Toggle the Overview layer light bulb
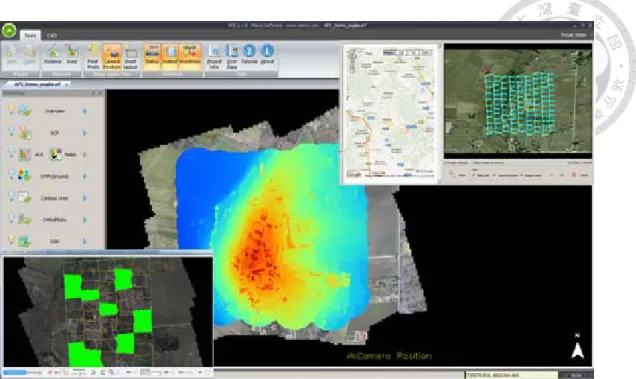The image size is (636, 379). coord(11,109)
